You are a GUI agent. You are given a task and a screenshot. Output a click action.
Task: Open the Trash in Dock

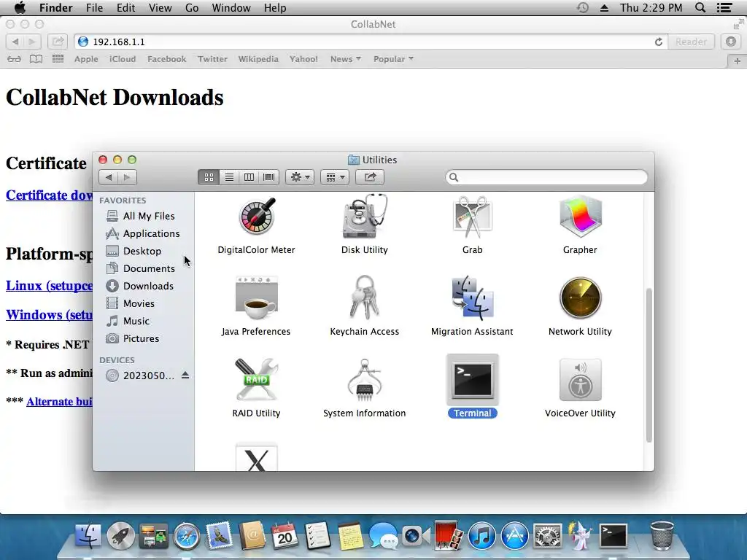pyautogui.click(x=662, y=535)
